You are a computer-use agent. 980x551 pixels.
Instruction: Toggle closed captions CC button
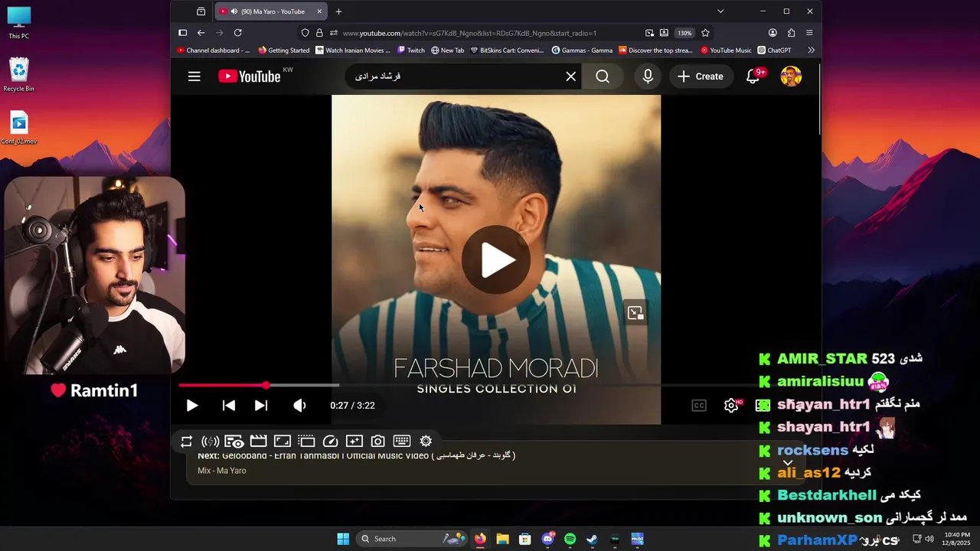[699, 406]
